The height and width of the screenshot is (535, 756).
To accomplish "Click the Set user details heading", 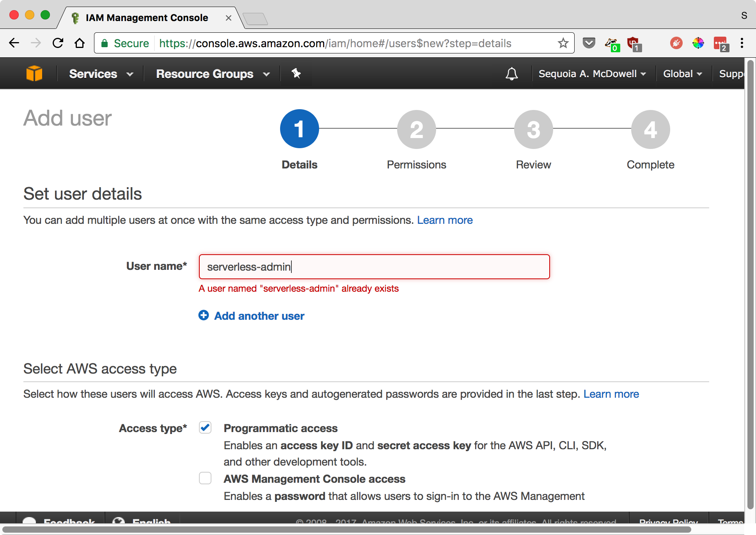I will click(x=83, y=194).
